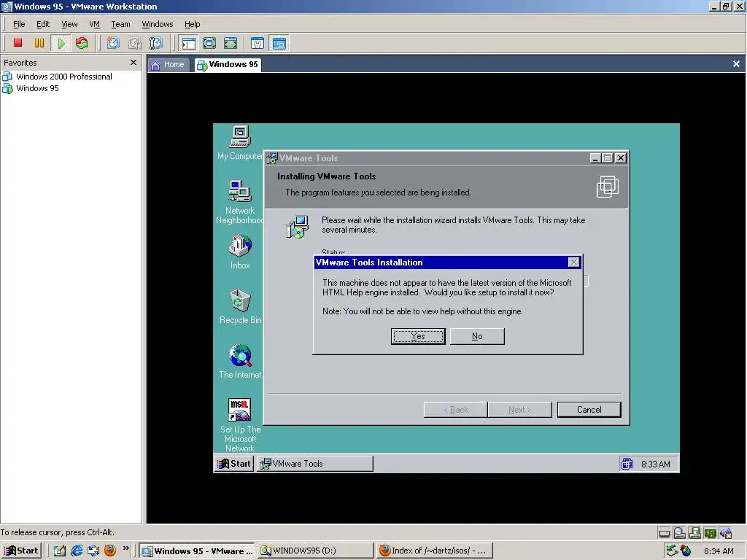Click the sound device status icon
747x560 pixels.
click(726, 533)
